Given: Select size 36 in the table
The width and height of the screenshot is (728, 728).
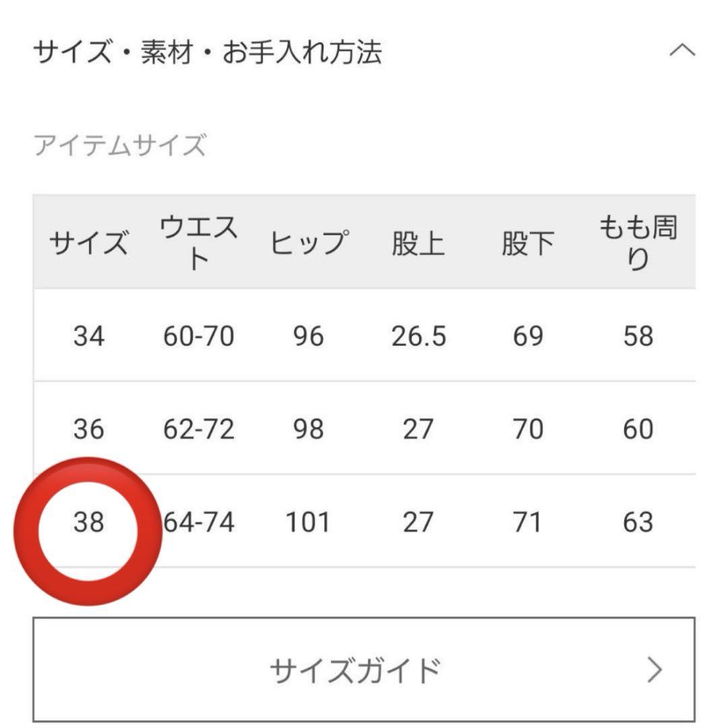Looking at the screenshot, I should tap(89, 429).
